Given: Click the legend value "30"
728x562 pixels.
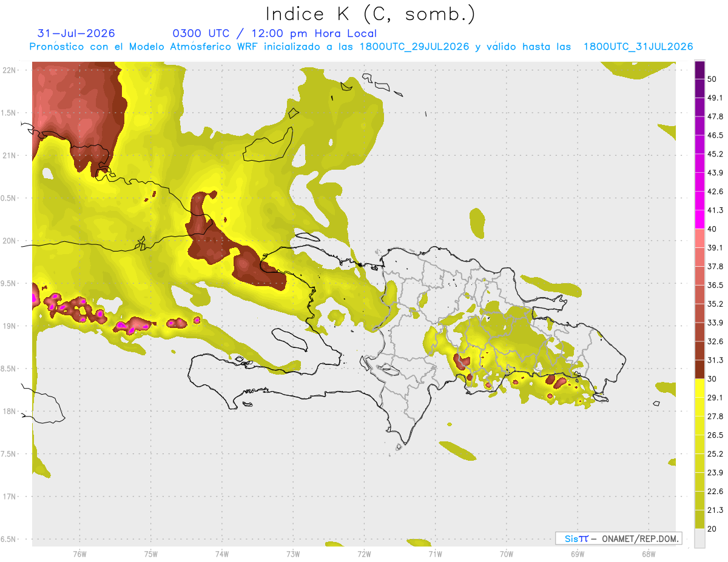Looking at the screenshot, I should click(x=713, y=379).
